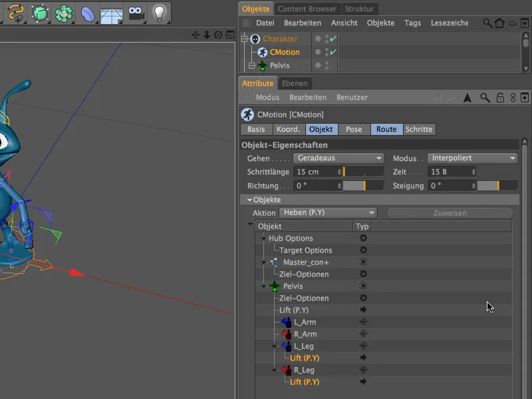Toggle the Charakter enable checkmark
This screenshot has height=399, width=532.
333,39
